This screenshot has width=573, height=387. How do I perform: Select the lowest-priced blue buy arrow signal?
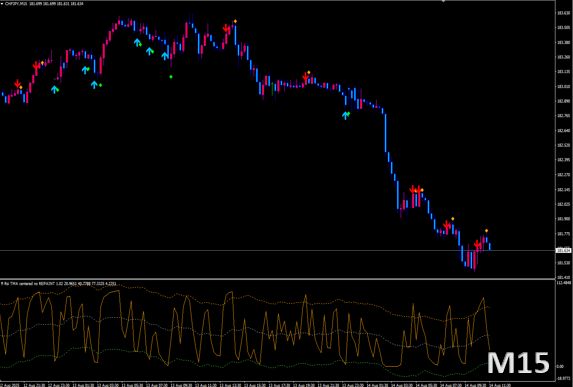[x=345, y=116]
